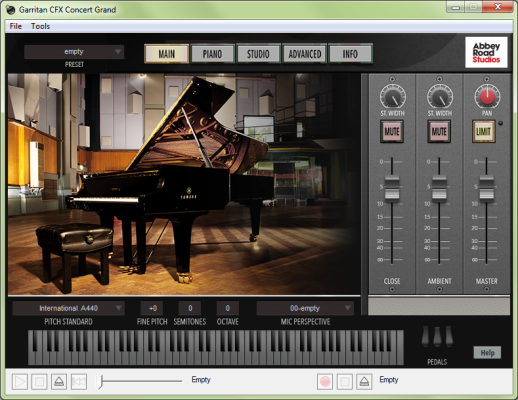This screenshot has height=400, width=518.
Task: Click the Garritan app icon in title bar
Action: pyautogui.click(x=11, y=10)
